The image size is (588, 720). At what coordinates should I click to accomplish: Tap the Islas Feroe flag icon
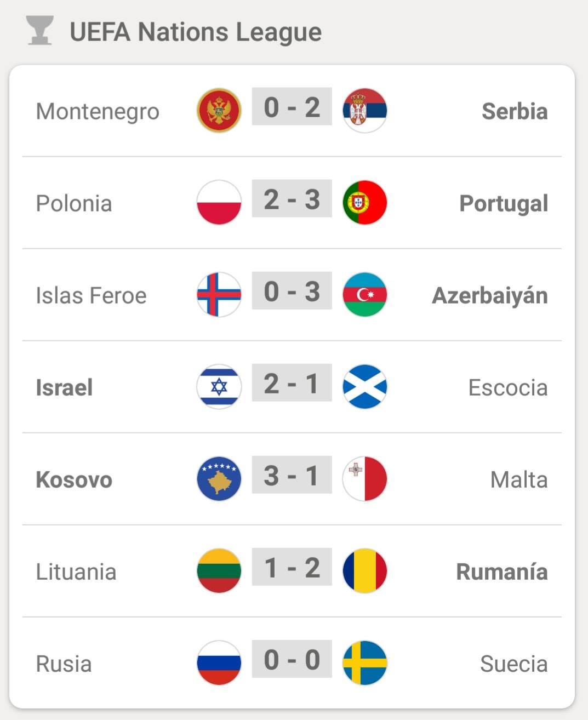pos(219,294)
